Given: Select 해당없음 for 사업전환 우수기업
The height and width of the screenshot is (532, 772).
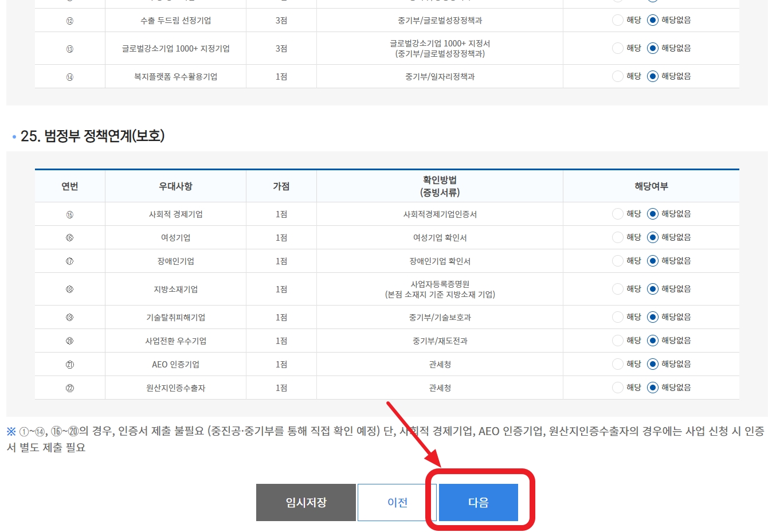Looking at the screenshot, I should click(652, 341).
